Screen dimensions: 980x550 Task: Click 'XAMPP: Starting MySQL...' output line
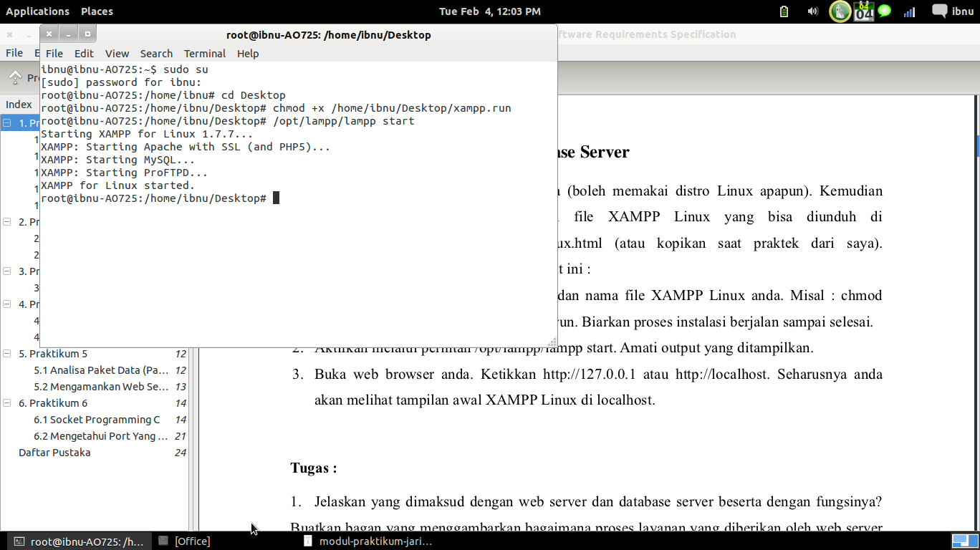coord(117,160)
